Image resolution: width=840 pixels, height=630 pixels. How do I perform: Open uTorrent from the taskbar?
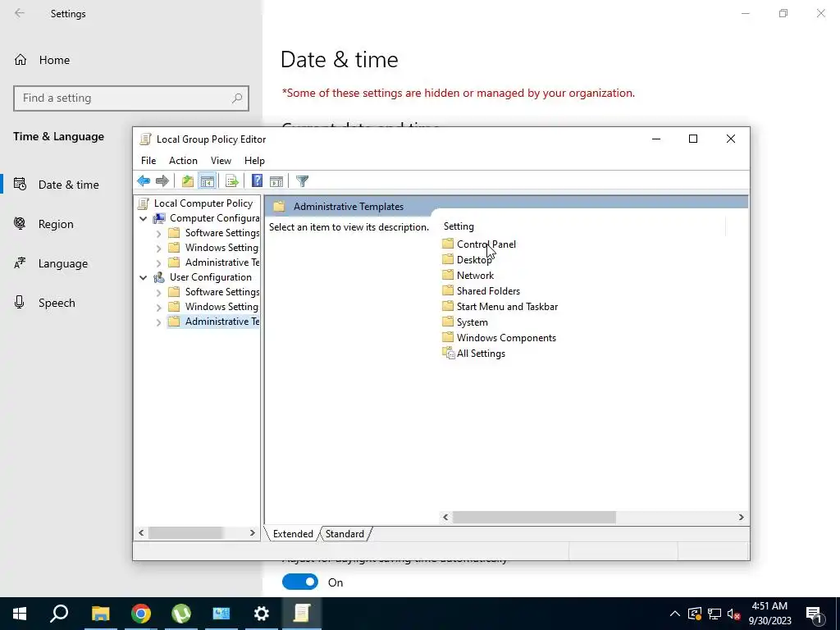[181, 614]
